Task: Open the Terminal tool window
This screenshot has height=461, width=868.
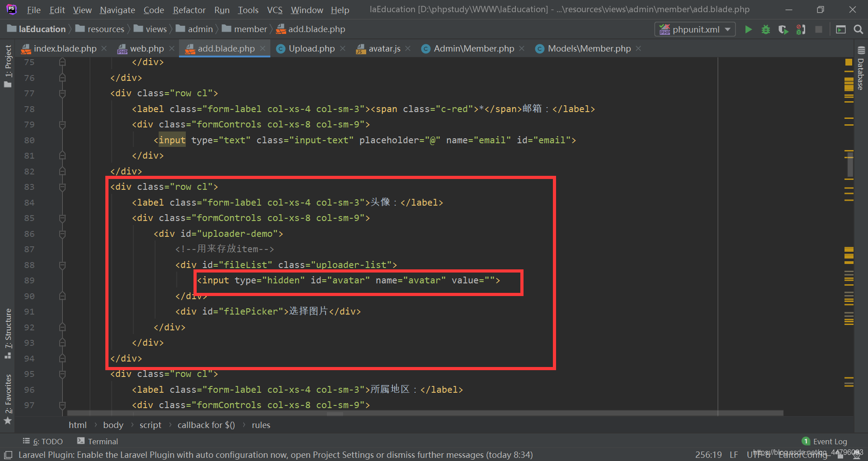Action: coord(98,441)
